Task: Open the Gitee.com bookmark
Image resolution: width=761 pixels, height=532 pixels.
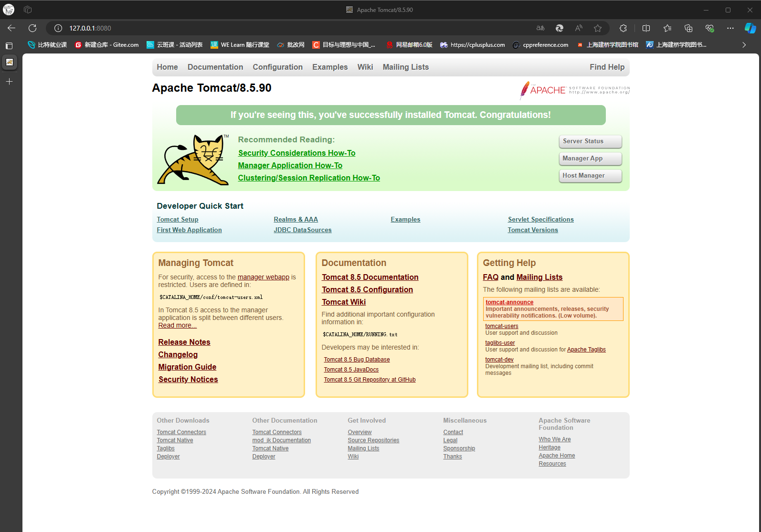Action: (107, 45)
